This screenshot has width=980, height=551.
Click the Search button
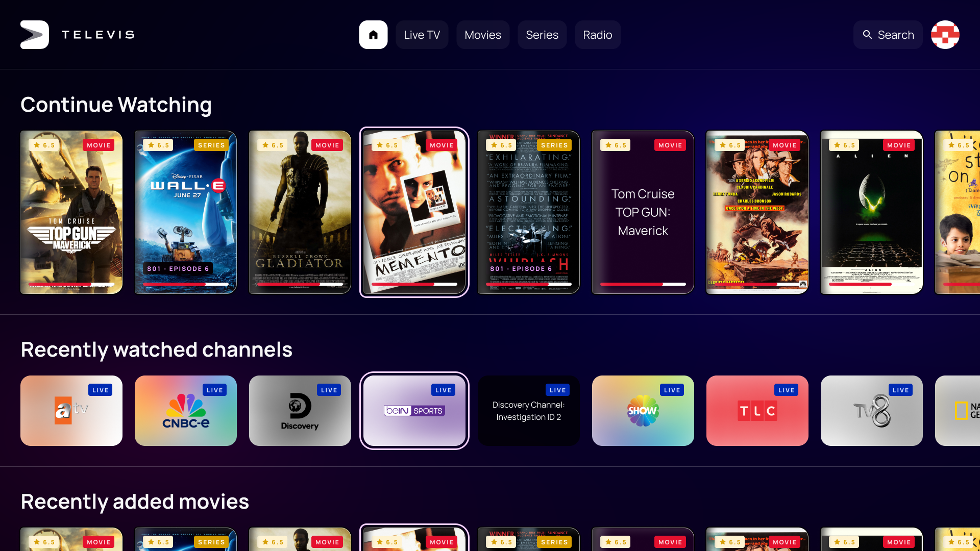tap(888, 35)
